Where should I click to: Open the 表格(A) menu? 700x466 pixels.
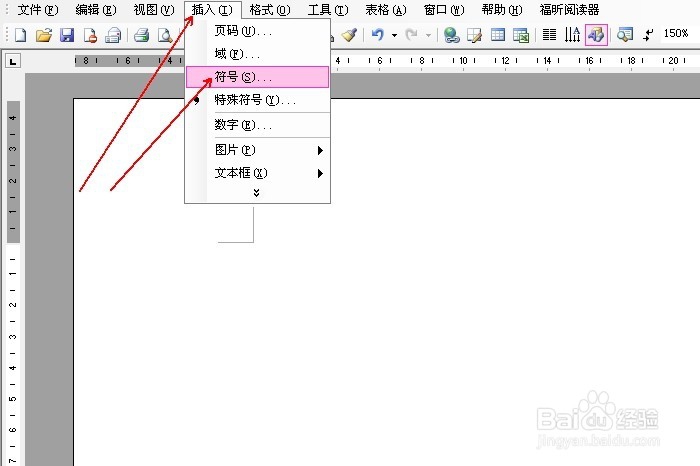pyautogui.click(x=386, y=10)
